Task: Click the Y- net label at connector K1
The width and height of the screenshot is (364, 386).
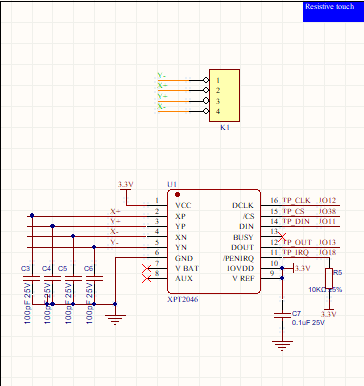Action: click(x=162, y=76)
